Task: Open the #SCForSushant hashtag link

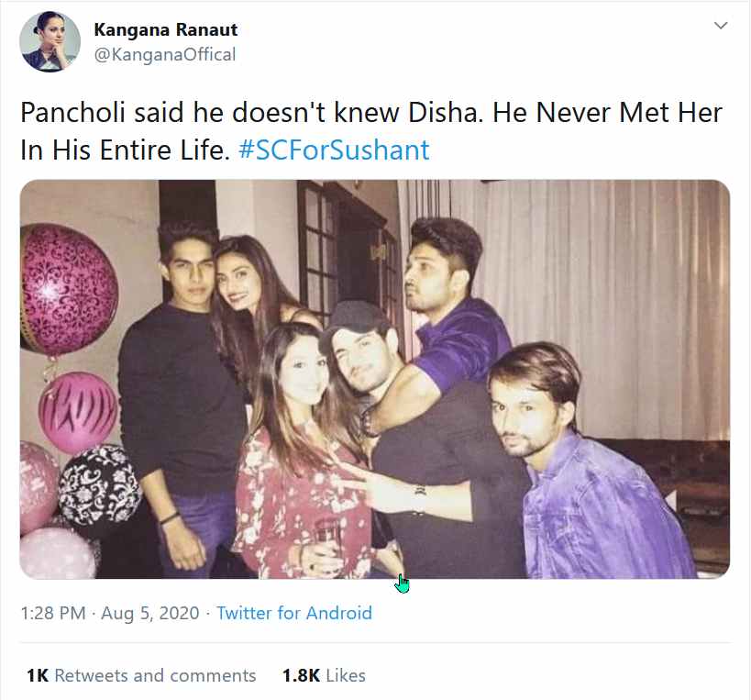Action: coord(334,150)
